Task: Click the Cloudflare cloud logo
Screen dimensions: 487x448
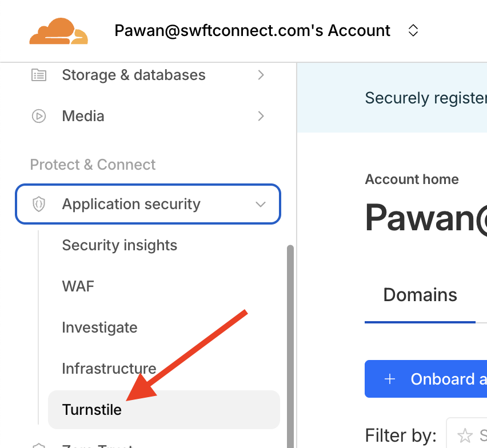Action: point(58,31)
